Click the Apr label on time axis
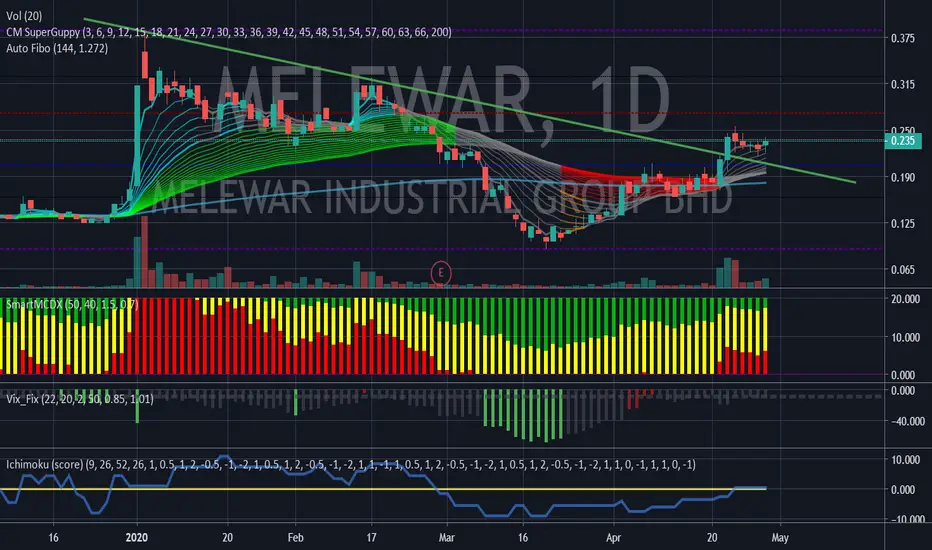The height and width of the screenshot is (550, 932). pos(613,538)
